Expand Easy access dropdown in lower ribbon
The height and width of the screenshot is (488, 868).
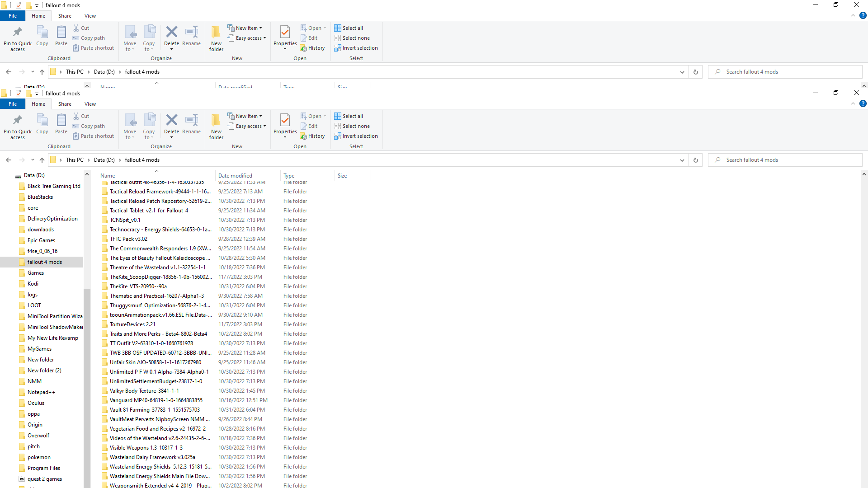pos(247,126)
